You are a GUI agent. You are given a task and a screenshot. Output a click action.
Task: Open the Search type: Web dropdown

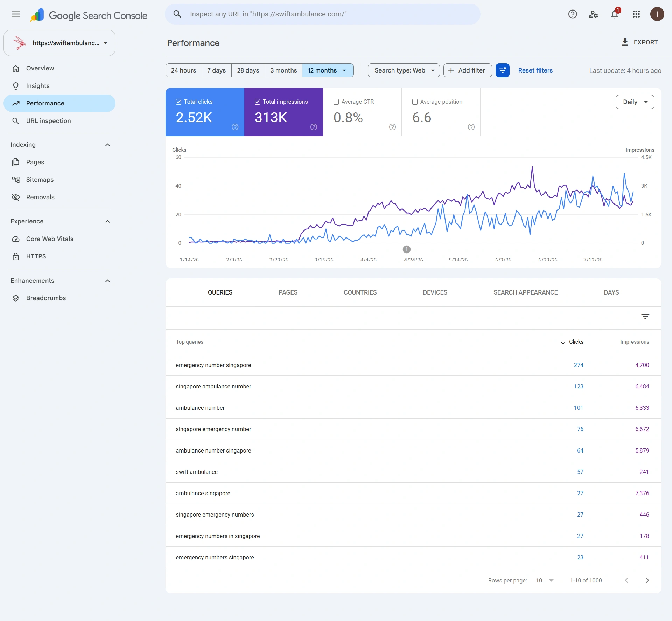[x=404, y=70]
